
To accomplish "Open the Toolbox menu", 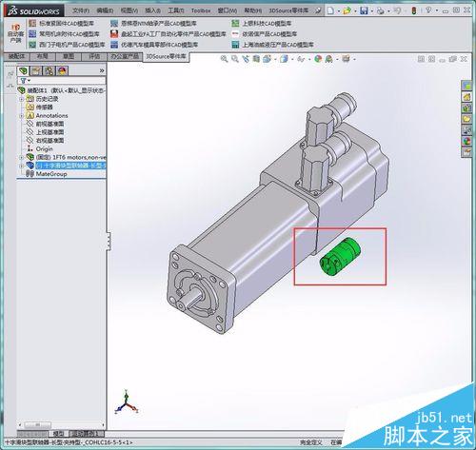I will (201, 10).
